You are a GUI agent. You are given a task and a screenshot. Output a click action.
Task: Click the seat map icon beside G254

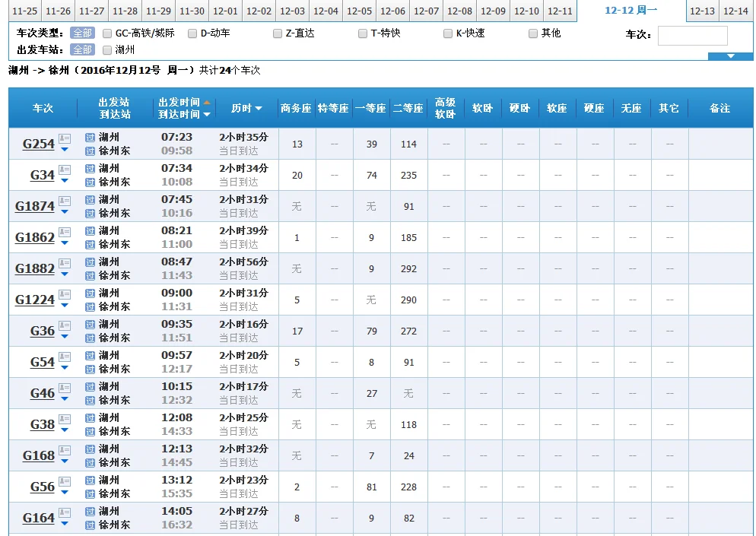pos(64,138)
